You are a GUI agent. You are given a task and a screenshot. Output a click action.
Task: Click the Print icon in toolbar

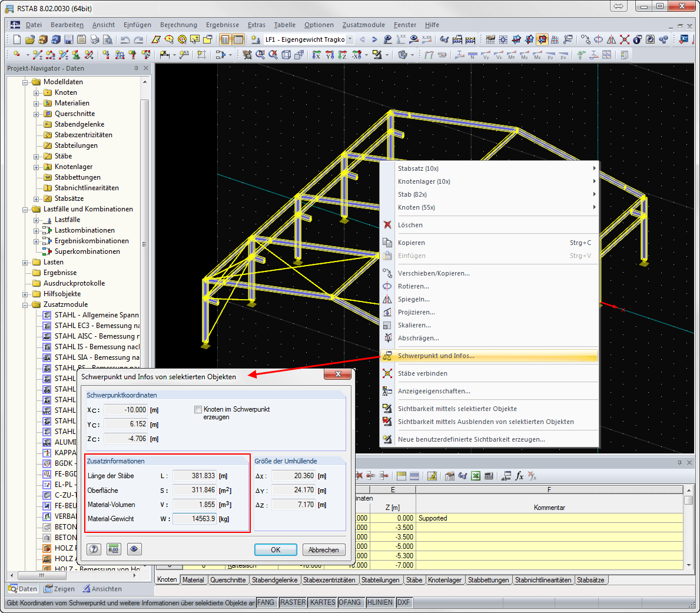point(95,39)
